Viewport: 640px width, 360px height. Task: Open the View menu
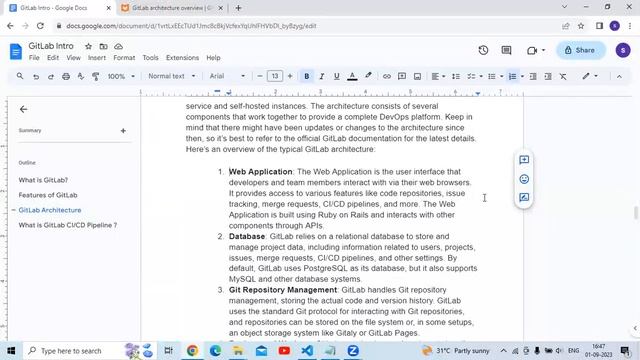click(73, 58)
